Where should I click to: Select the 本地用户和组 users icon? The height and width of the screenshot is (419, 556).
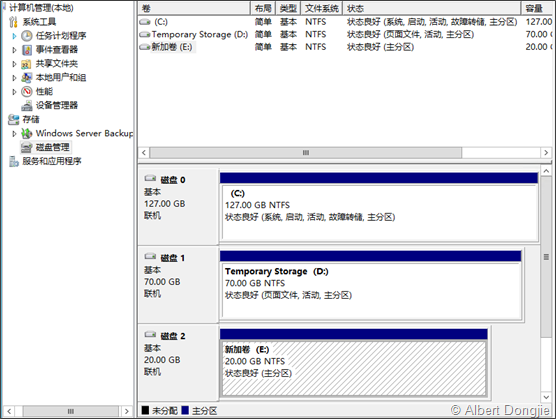[27, 78]
